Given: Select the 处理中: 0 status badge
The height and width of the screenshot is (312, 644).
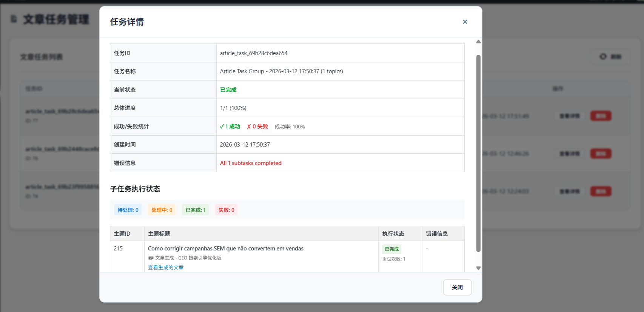Looking at the screenshot, I should (162, 210).
